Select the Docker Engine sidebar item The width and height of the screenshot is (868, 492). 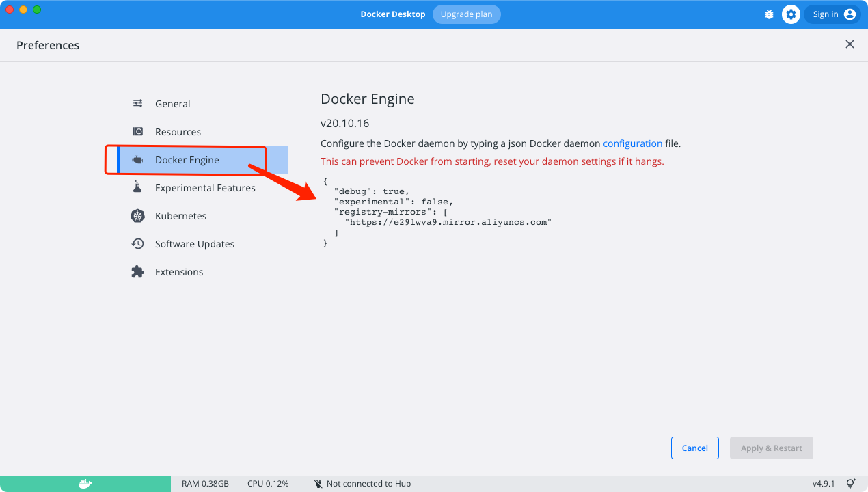(202, 160)
